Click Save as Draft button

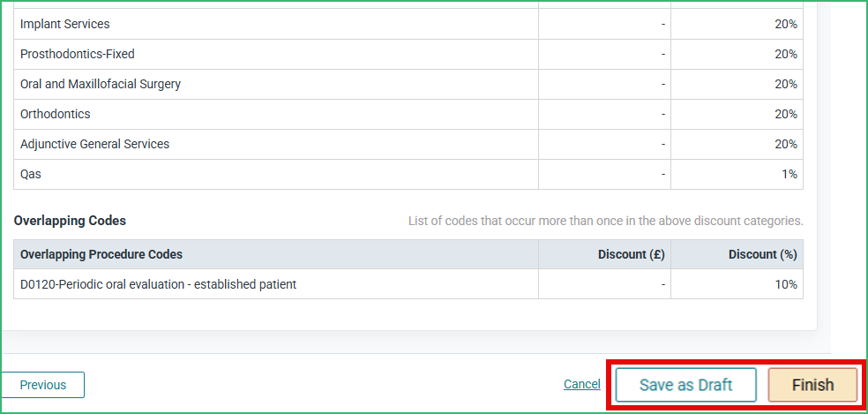[x=686, y=385]
